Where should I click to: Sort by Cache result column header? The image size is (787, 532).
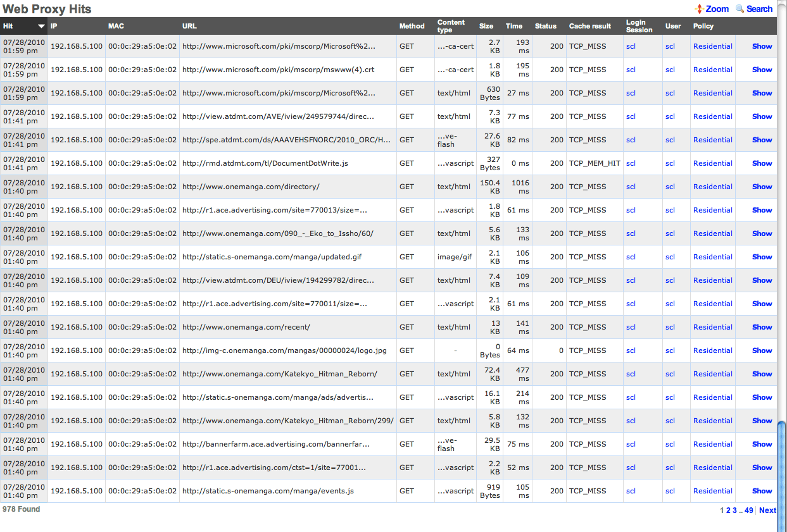pyautogui.click(x=590, y=26)
